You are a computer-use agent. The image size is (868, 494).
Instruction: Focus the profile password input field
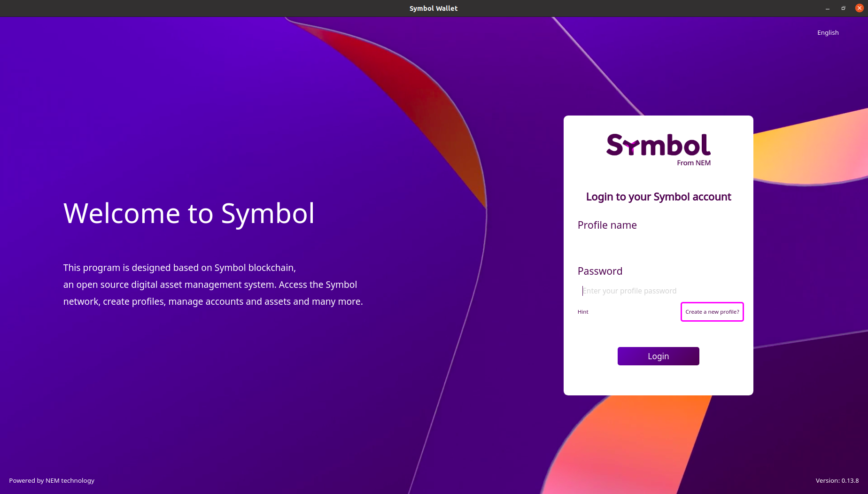[658, 291]
